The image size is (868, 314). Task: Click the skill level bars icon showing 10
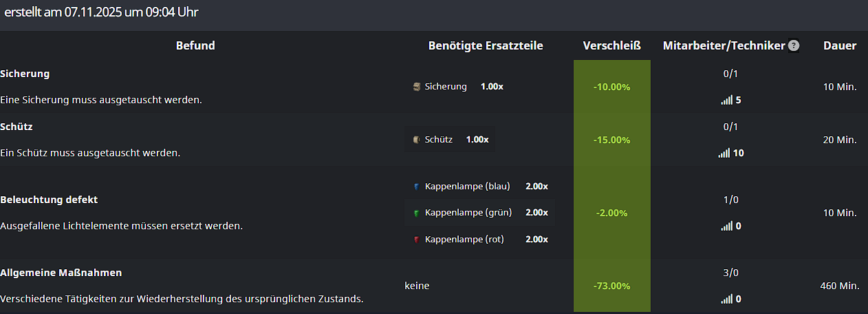(x=724, y=154)
